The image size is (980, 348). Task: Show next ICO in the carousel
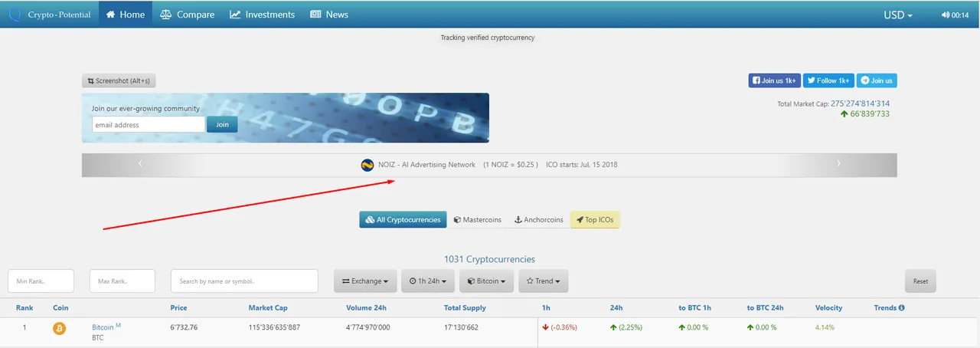(838, 163)
